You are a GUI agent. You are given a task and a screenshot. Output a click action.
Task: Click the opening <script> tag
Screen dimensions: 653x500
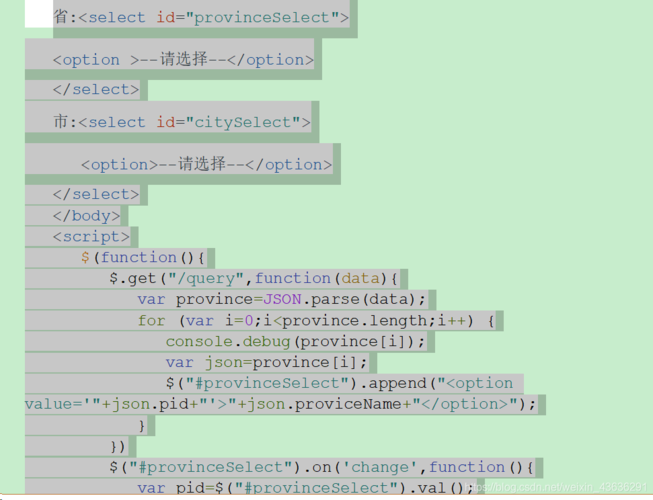click(x=91, y=237)
